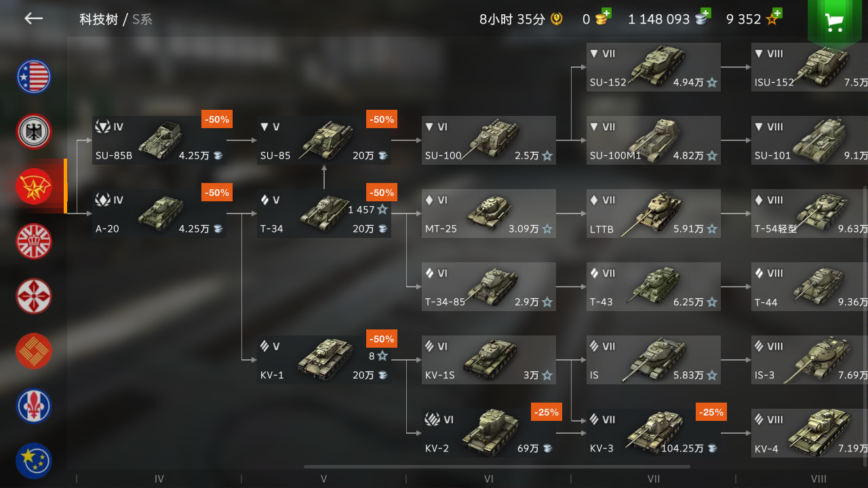Click the horizontal scrollbar under the tech tree
868x488 pixels.
[497, 466]
